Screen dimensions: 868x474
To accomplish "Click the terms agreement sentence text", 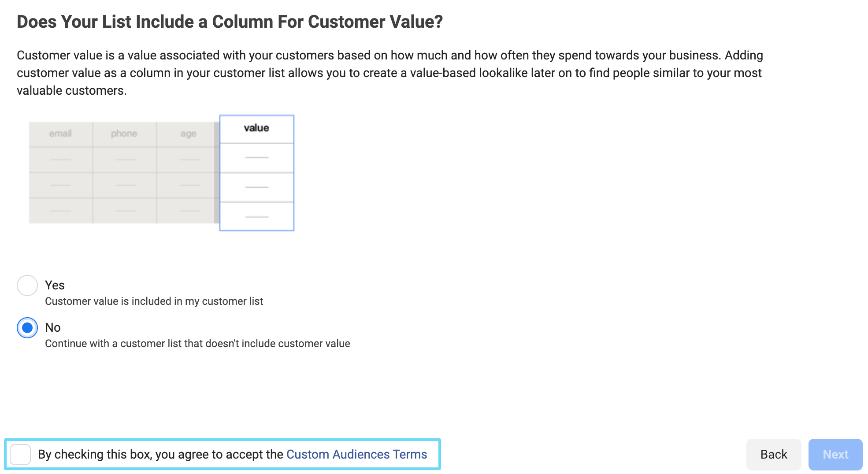I will pos(161,454).
